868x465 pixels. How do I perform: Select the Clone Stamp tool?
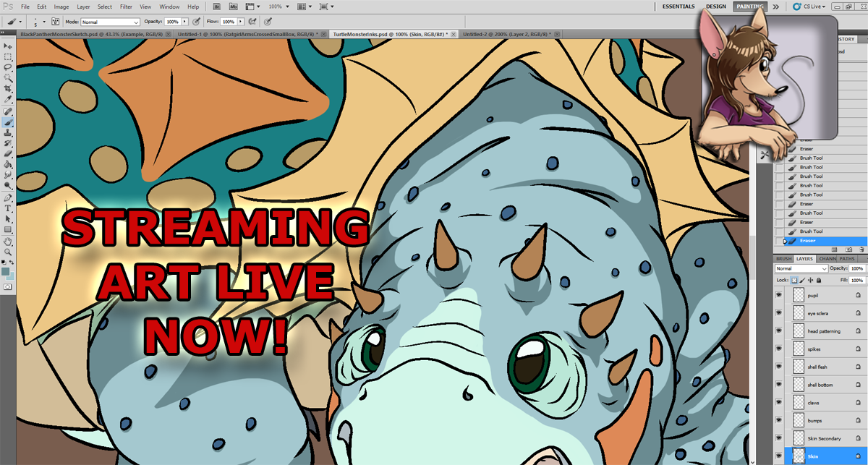tap(8, 133)
